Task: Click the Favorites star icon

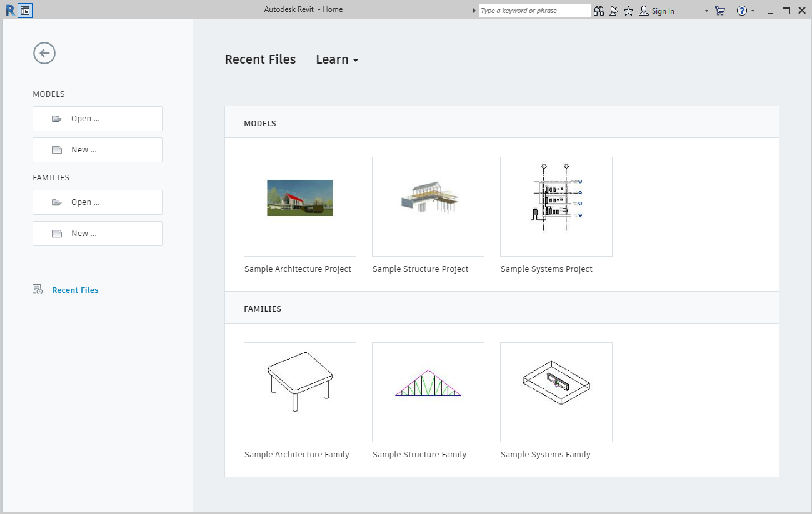Action: [x=629, y=11]
